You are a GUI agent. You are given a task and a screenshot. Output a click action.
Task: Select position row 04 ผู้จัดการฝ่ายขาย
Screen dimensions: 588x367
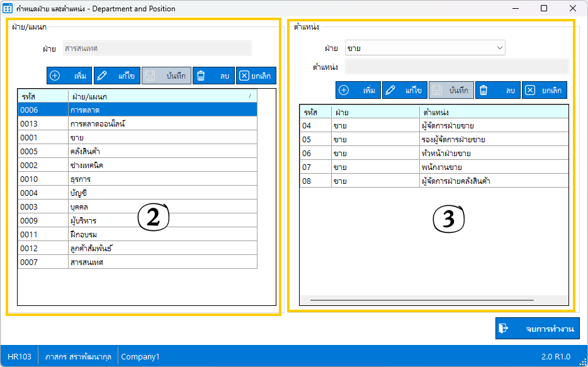point(433,125)
